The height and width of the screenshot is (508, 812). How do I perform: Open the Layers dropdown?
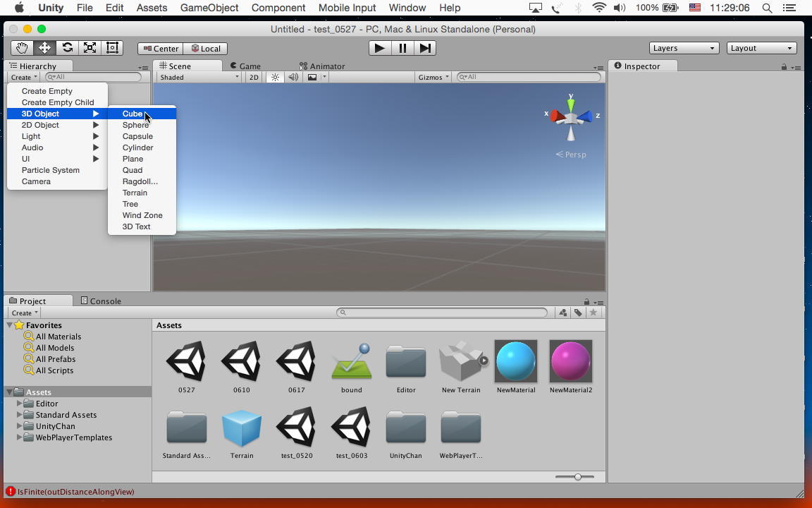[683, 48]
